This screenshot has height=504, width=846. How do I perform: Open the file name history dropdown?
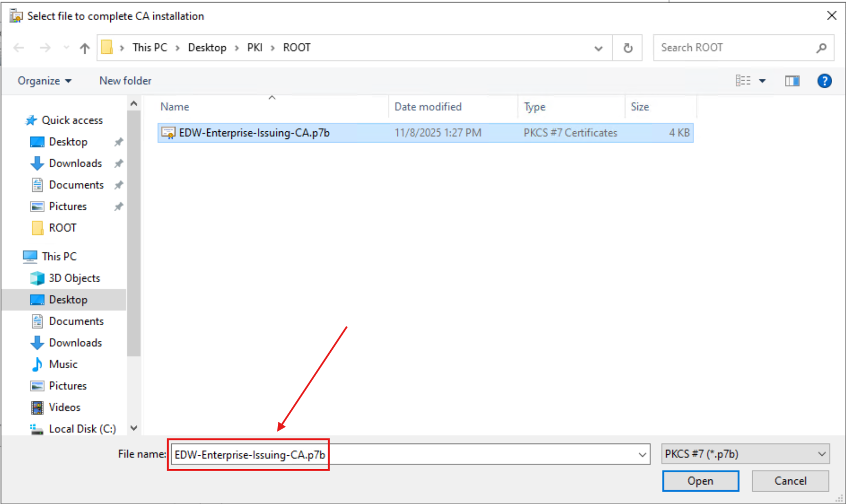642,454
